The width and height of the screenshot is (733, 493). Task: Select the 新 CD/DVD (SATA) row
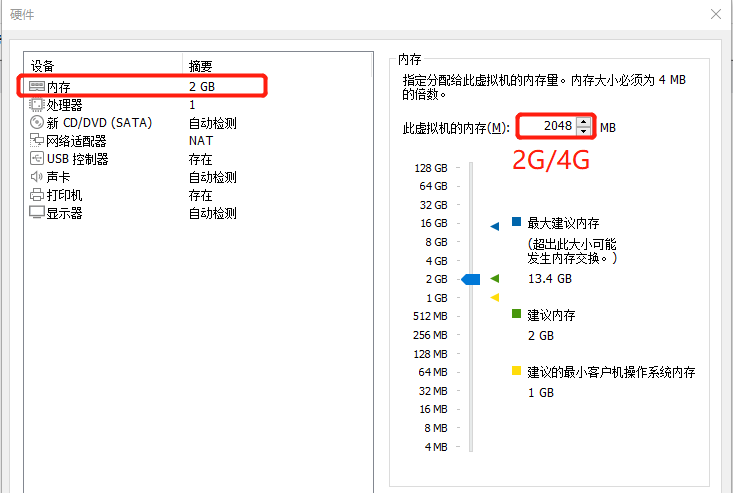(x=199, y=123)
